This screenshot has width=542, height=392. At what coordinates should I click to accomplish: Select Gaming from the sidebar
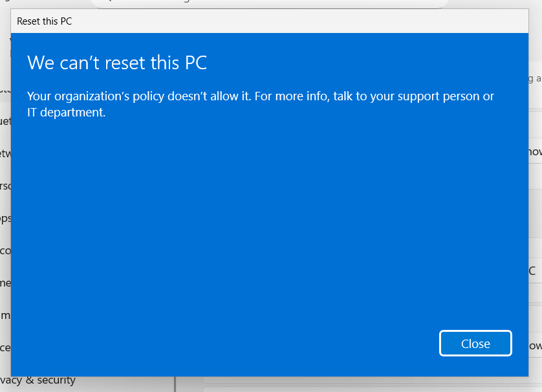[x=5, y=315]
